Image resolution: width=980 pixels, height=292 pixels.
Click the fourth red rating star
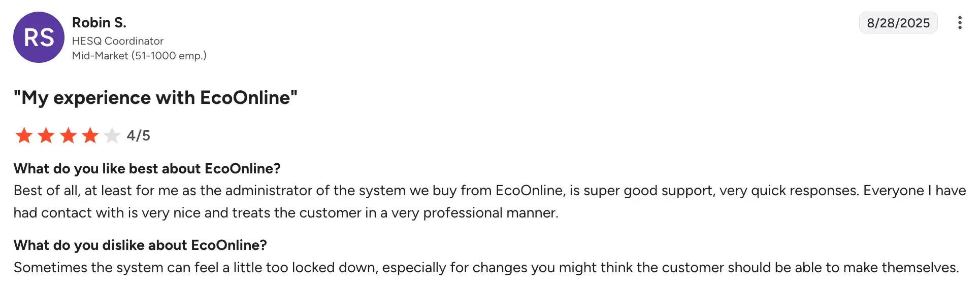point(90,136)
